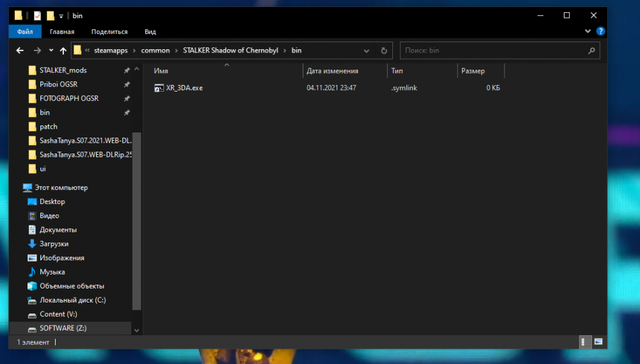640x364 pixels.
Task: Expand the ribbon with the chevron
Action: pyautogui.click(x=588, y=31)
